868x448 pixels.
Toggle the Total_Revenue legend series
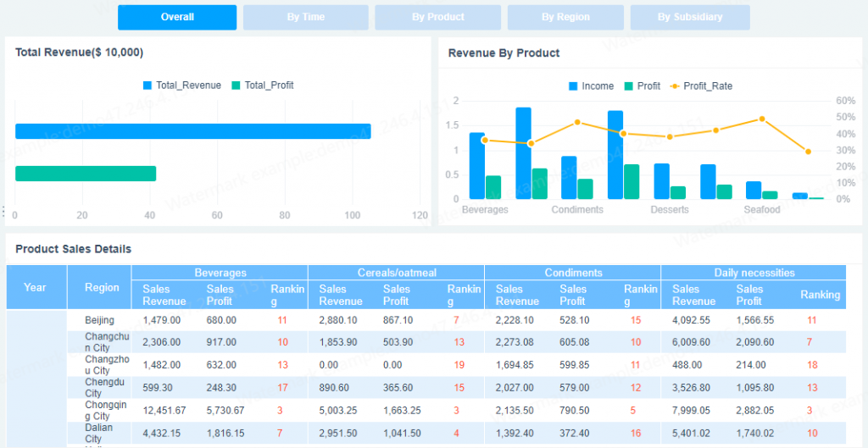pos(182,86)
